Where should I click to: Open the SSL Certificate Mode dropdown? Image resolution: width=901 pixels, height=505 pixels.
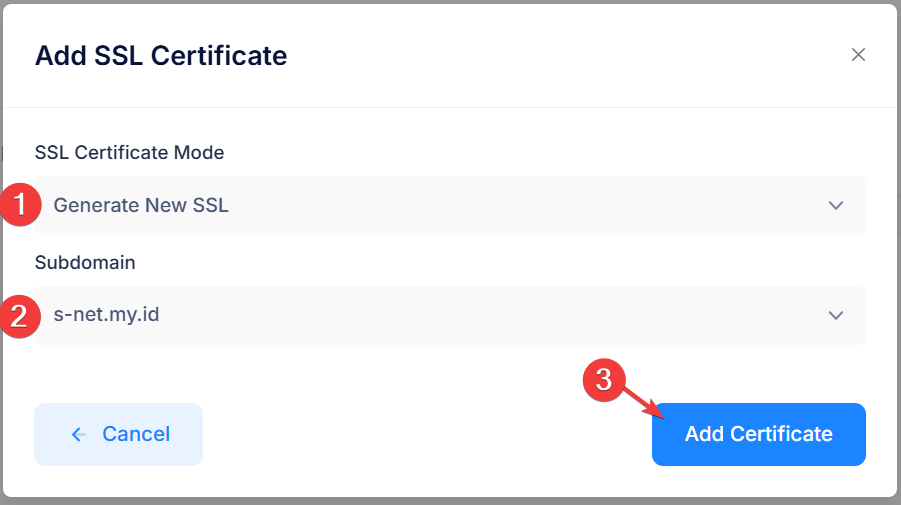(x=450, y=205)
